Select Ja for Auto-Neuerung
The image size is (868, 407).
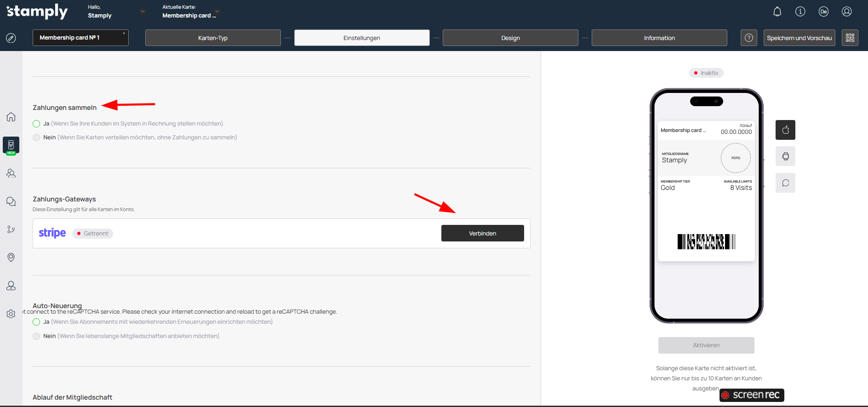tap(36, 322)
